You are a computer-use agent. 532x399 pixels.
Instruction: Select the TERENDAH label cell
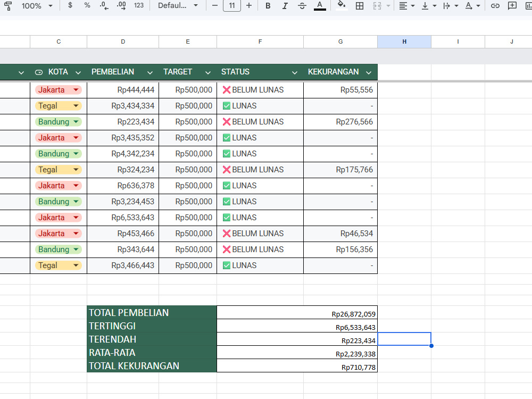tap(152, 339)
